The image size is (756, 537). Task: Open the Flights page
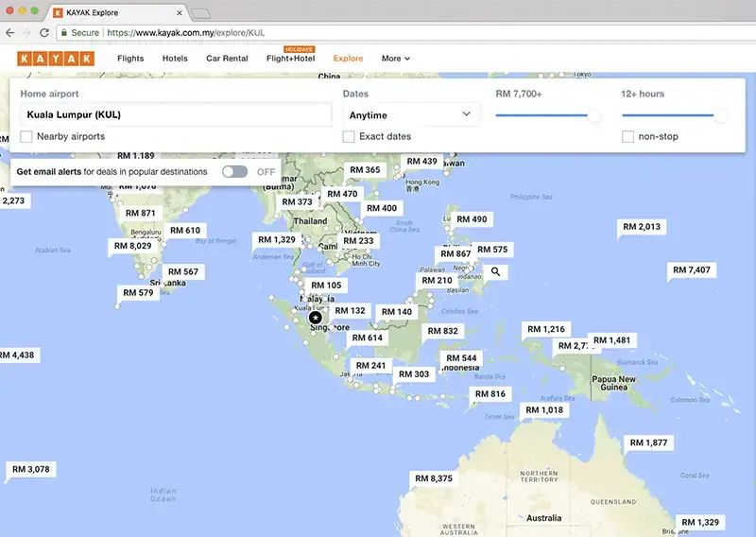[x=130, y=59]
